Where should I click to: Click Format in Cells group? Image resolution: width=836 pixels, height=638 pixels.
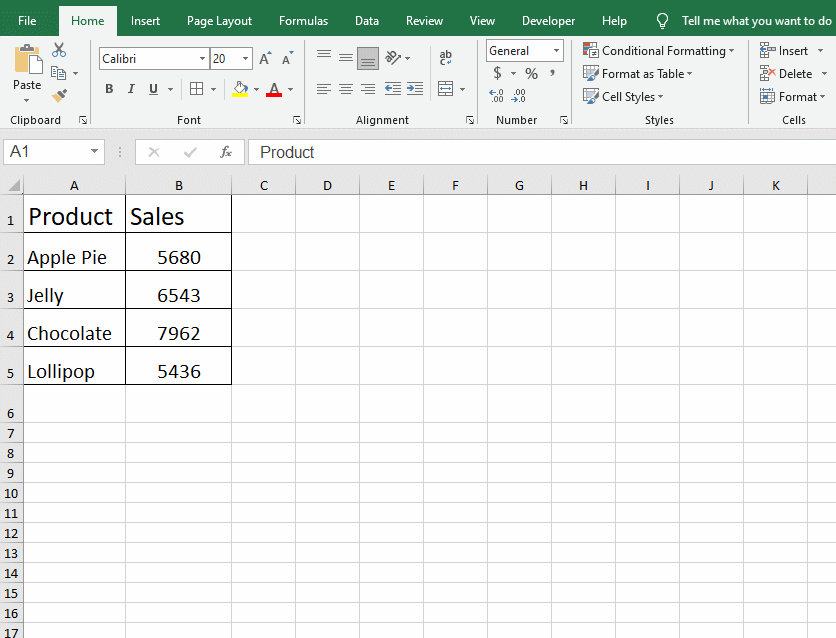(x=793, y=96)
